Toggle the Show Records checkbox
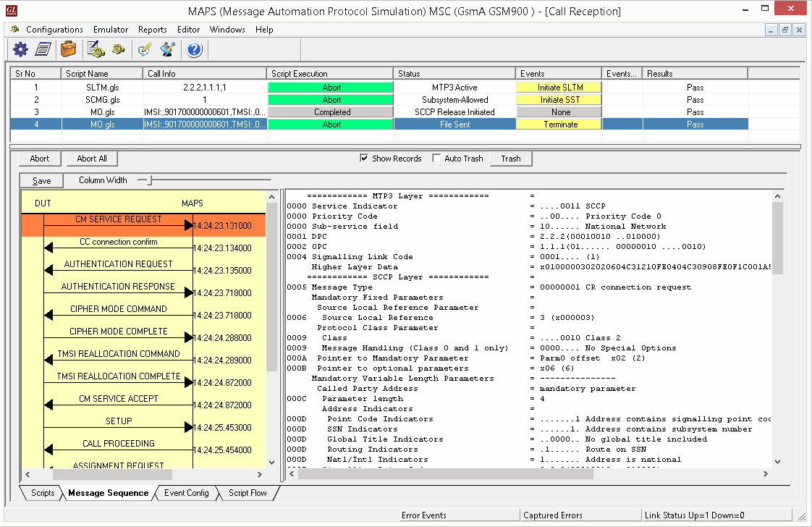The image size is (812, 527). pyautogui.click(x=364, y=158)
